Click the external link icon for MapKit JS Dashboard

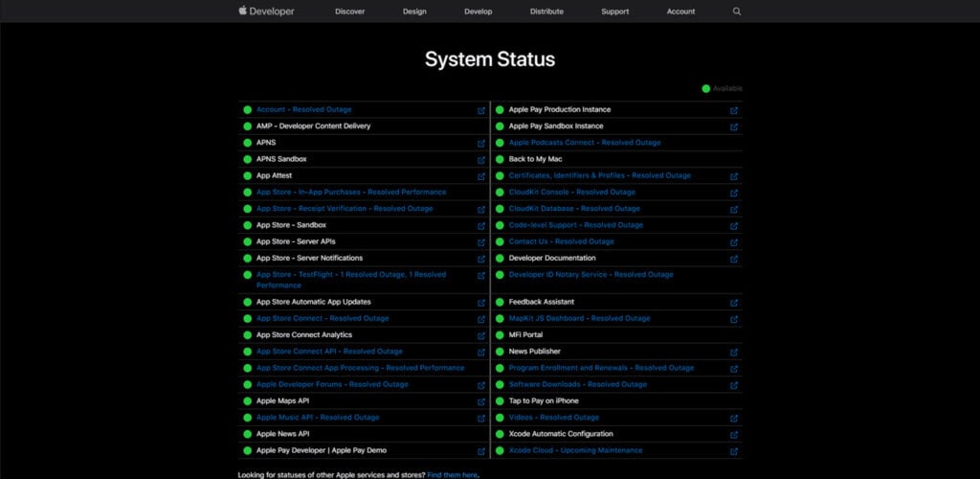tap(734, 320)
